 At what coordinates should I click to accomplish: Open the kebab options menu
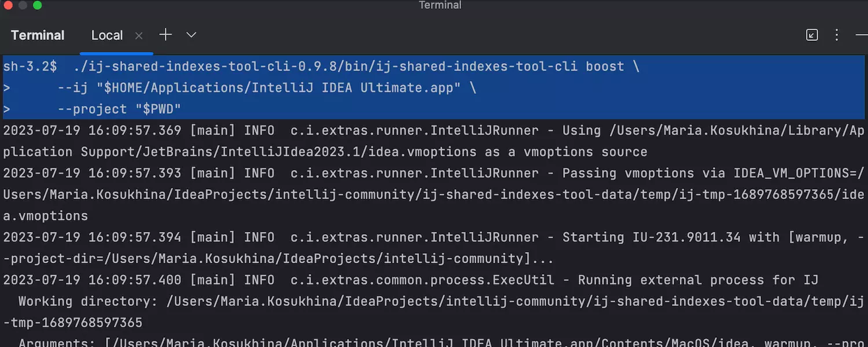click(837, 35)
